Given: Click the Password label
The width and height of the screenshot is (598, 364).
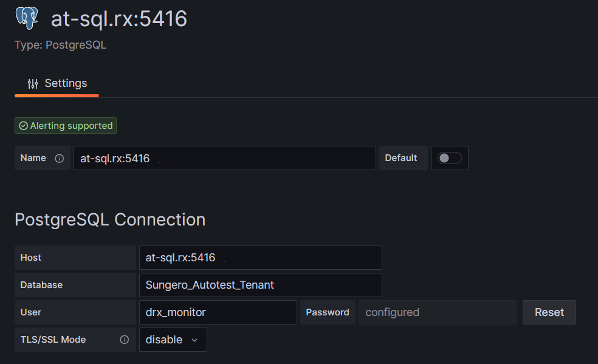Looking at the screenshot, I should (328, 312).
